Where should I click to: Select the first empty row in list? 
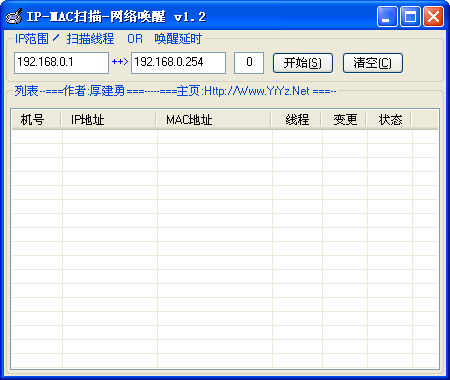[x=225, y=137]
